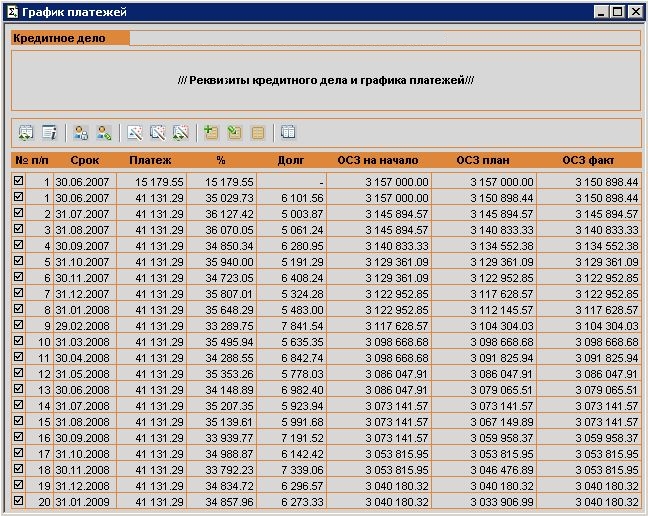Click the leftmost magic wand toolbar icon

coord(135,132)
